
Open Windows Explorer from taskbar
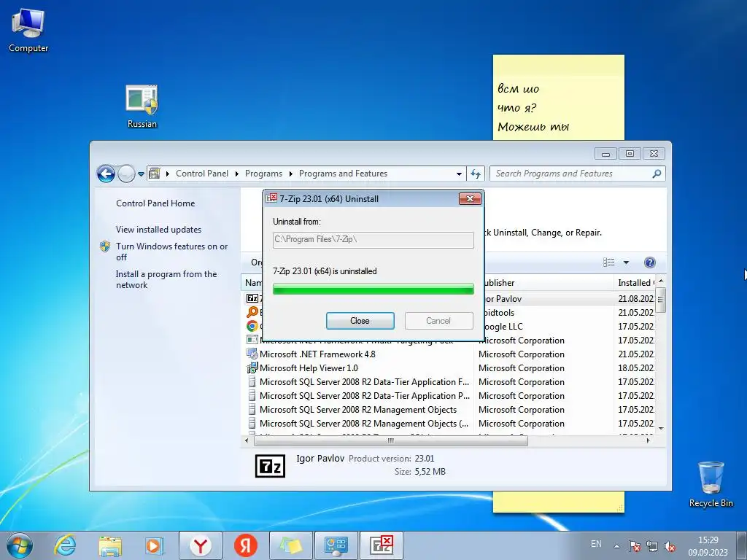pyautogui.click(x=110, y=545)
